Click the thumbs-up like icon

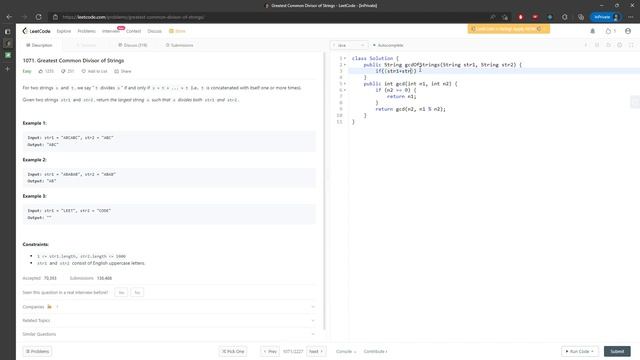tap(41, 71)
